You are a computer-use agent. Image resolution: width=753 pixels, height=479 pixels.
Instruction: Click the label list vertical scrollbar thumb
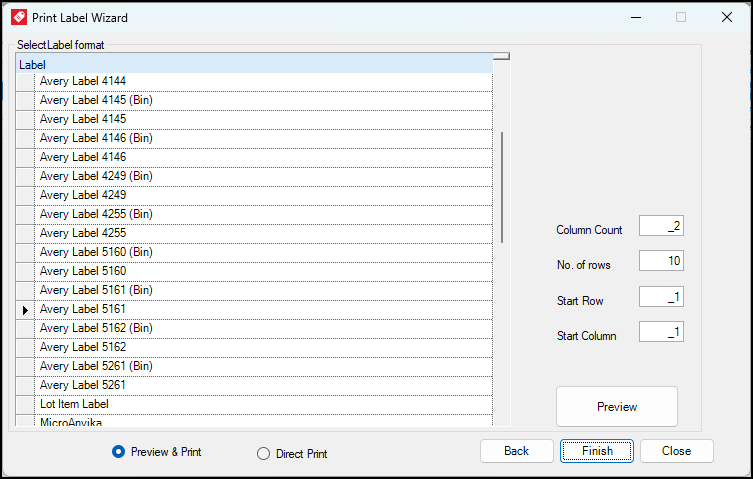click(x=502, y=187)
